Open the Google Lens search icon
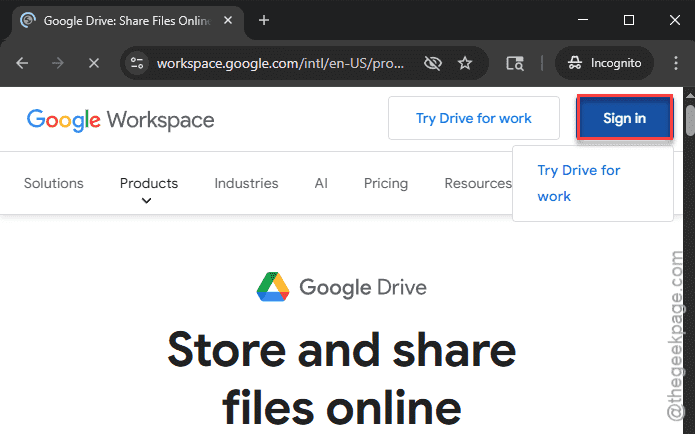The height and width of the screenshot is (434, 695). (515, 63)
